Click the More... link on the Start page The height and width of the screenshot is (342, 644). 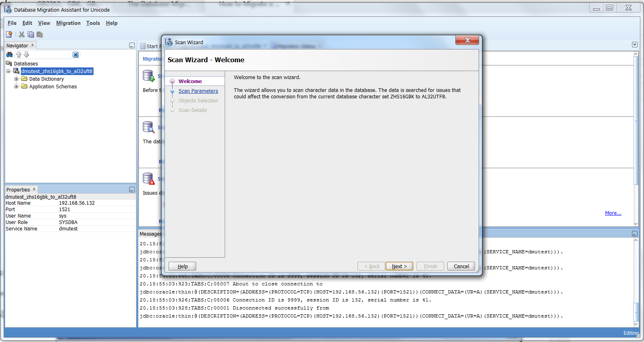(613, 213)
